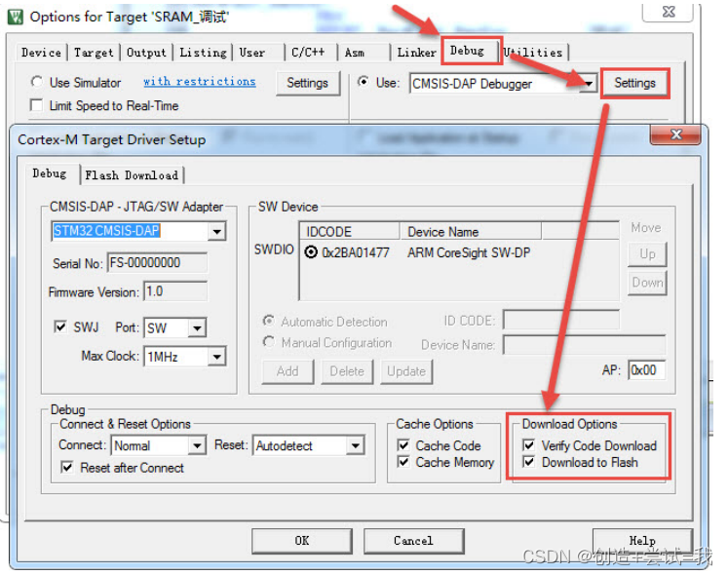
Task: Expand the Max Clock 1MHz dropdown
Action: 216,357
